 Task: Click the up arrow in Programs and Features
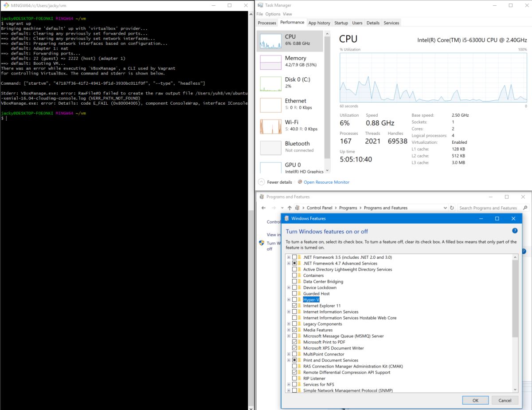point(289,208)
